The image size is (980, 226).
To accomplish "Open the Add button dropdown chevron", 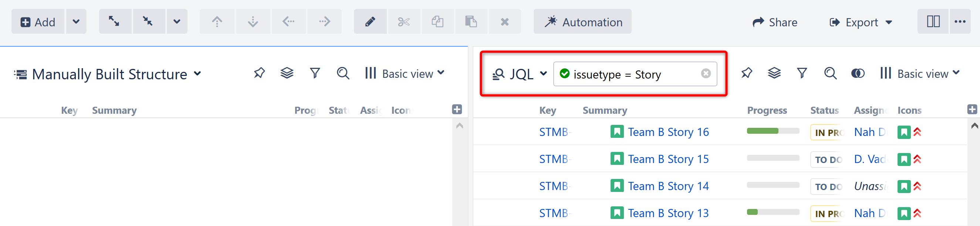I will tap(76, 21).
